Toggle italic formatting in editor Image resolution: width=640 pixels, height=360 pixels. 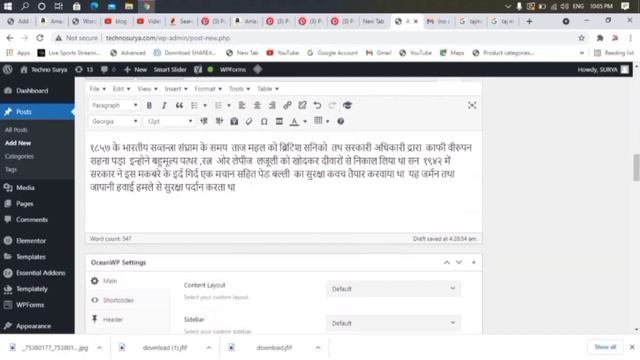click(x=164, y=105)
